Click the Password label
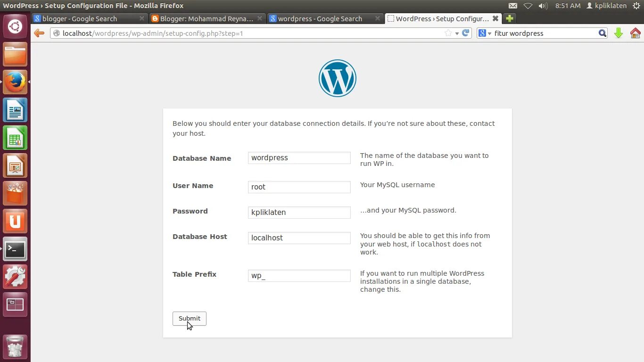The width and height of the screenshot is (644, 362). click(190, 211)
